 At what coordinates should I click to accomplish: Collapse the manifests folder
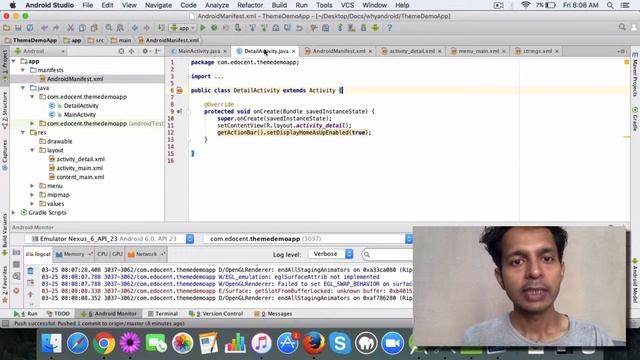click(x=23, y=70)
